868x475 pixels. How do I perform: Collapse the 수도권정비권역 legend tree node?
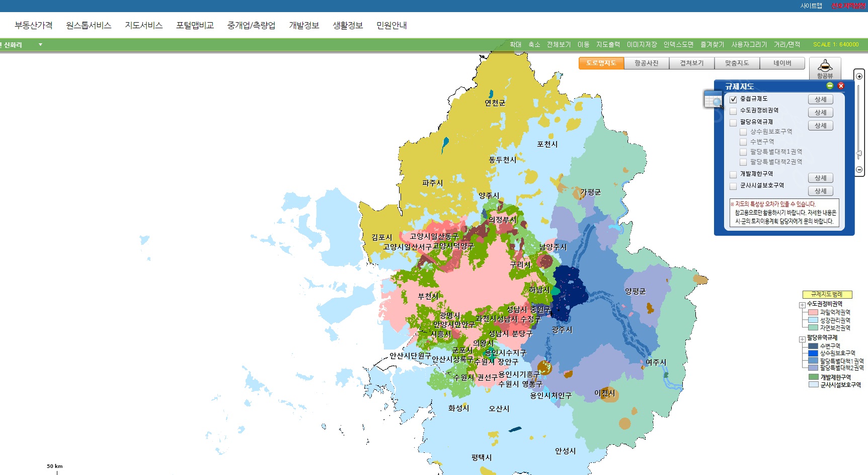point(802,305)
